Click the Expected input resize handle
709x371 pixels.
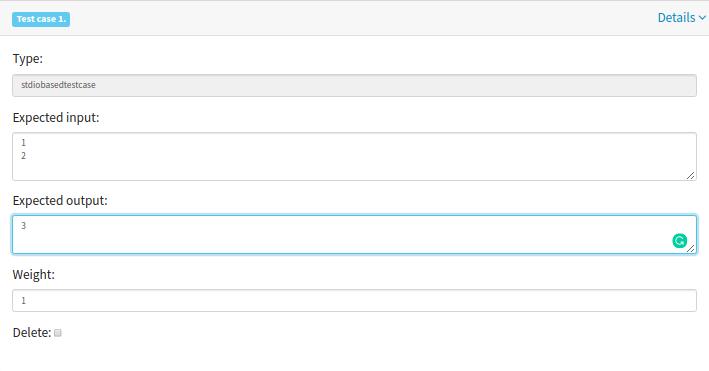click(690, 175)
